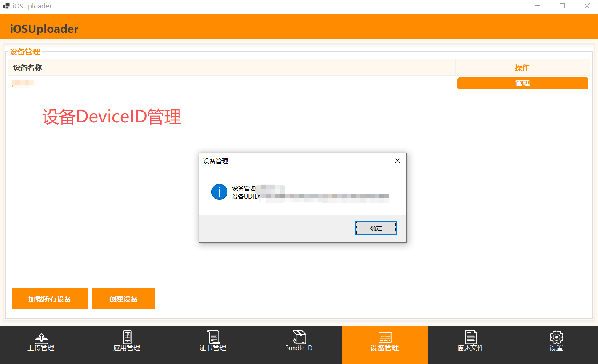Click the 操作 column header

pos(522,68)
